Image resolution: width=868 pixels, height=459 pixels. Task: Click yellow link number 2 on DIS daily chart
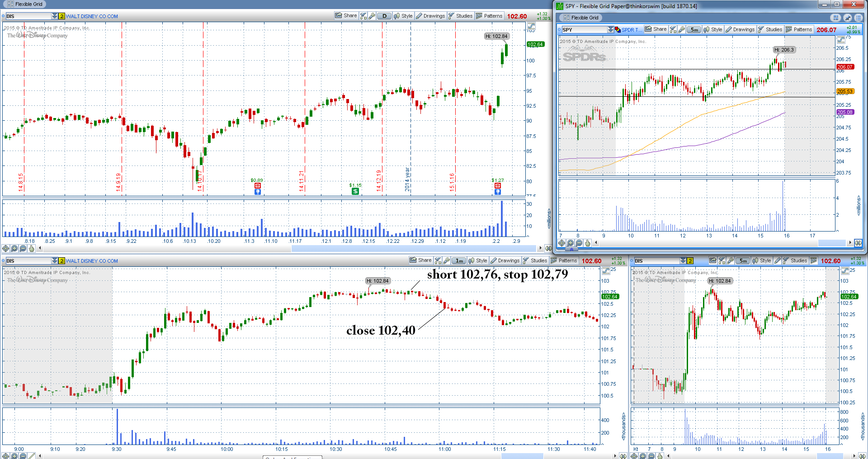61,16
